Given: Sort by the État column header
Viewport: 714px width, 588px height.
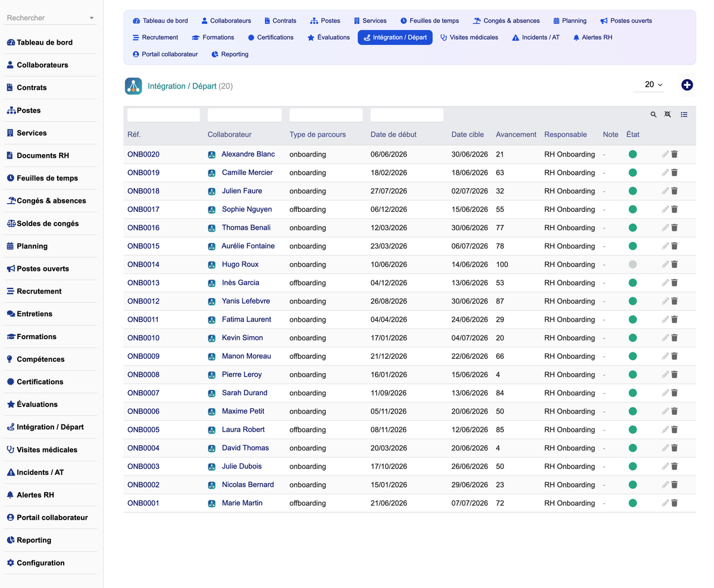Looking at the screenshot, I should coord(633,135).
